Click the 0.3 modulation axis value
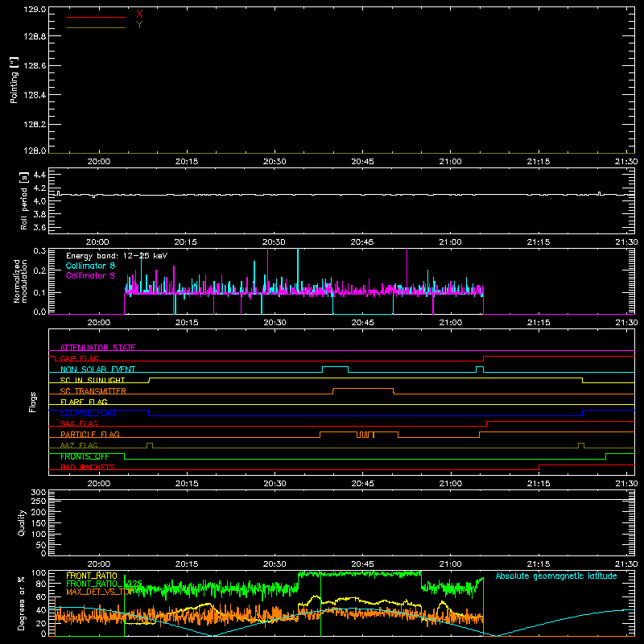Viewport: 644px width, 644px height. click(39, 251)
